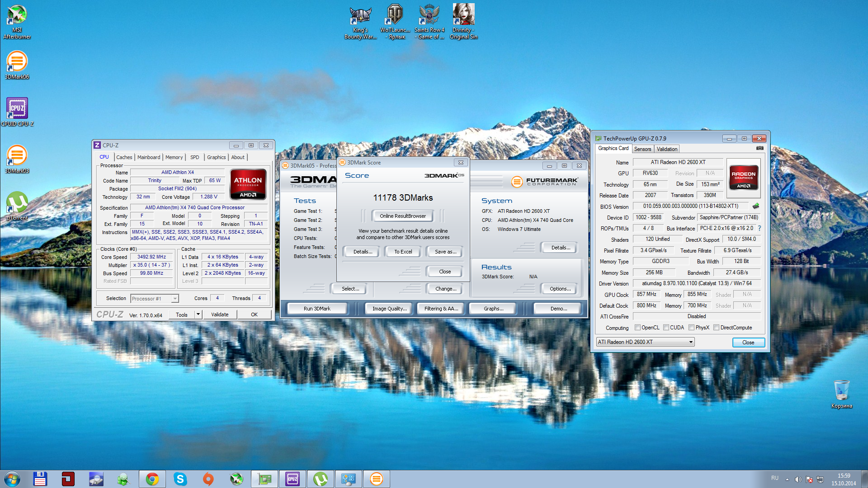Open Origin from the taskbar
The image size is (868, 488).
208,479
